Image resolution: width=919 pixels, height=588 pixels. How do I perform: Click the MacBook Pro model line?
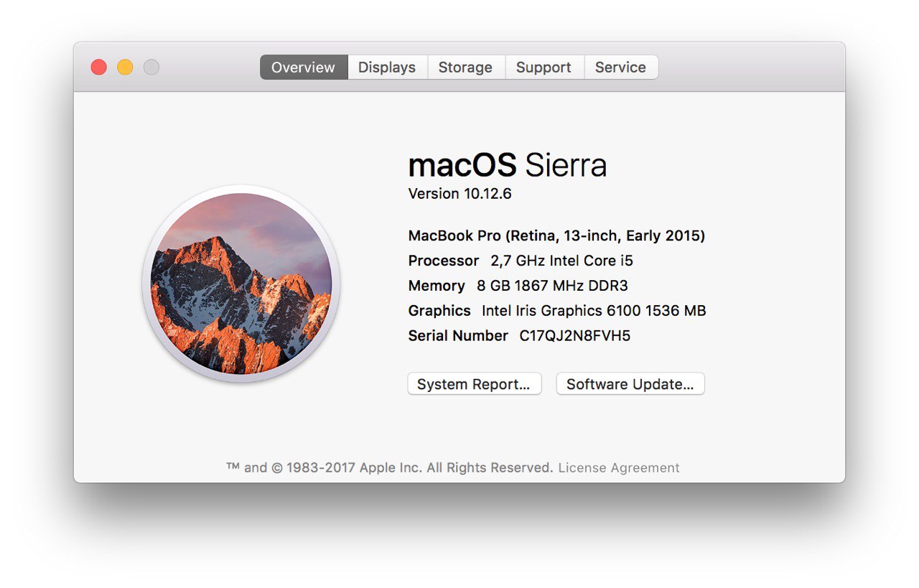pyautogui.click(x=556, y=235)
